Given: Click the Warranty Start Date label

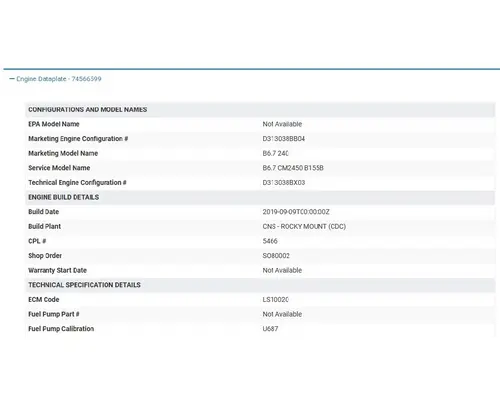Looking at the screenshot, I should click(57, 270).
